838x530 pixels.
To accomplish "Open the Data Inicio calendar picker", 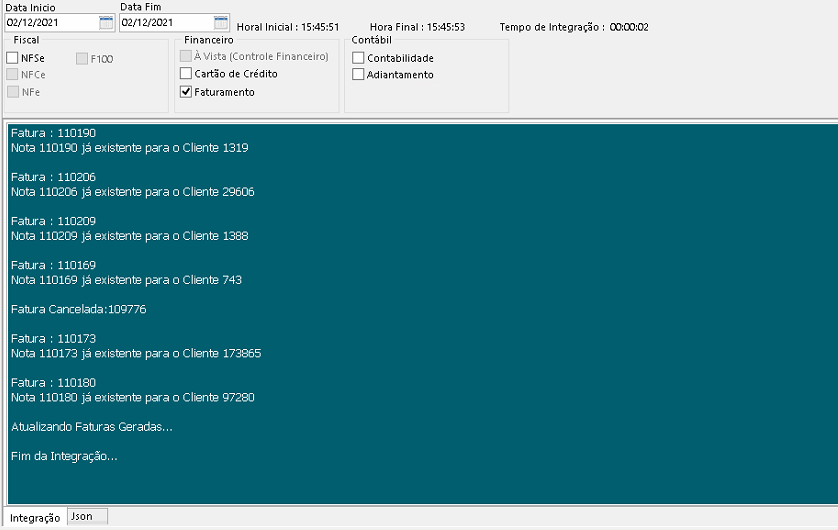I will [106, 22].
